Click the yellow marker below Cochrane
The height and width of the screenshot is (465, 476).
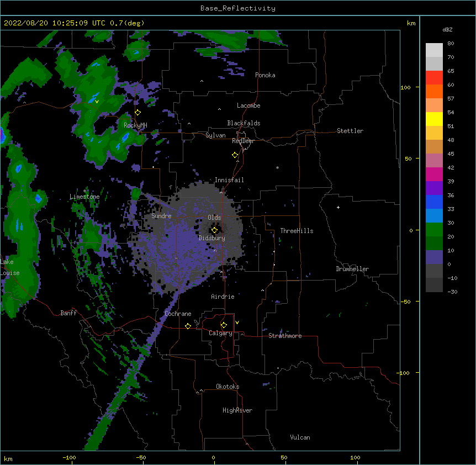pos(188,326)
